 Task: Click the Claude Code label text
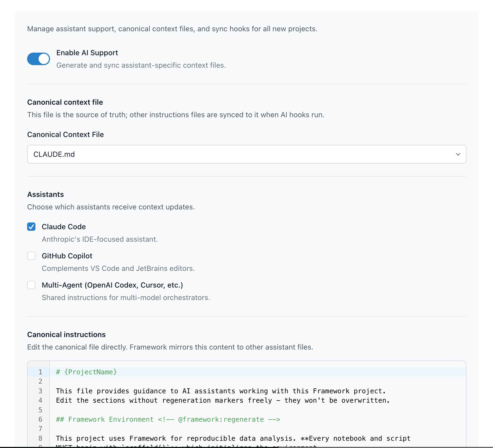coord(64,227)
